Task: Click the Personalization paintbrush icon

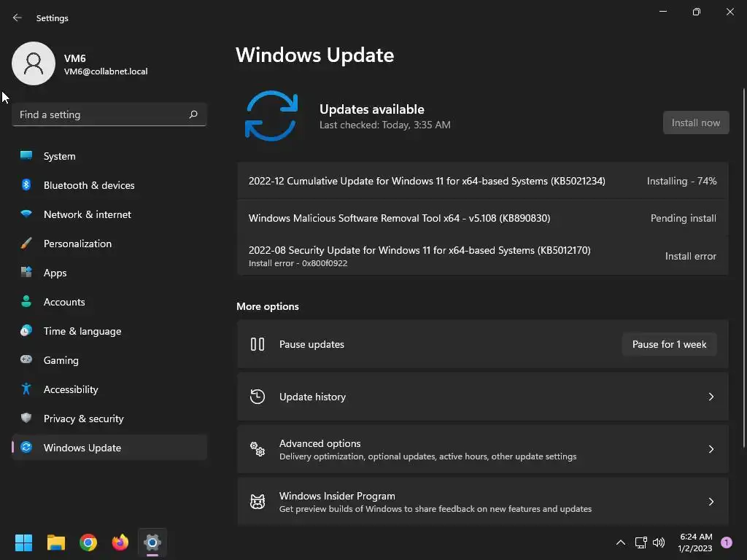Action: tap(26, 244)
